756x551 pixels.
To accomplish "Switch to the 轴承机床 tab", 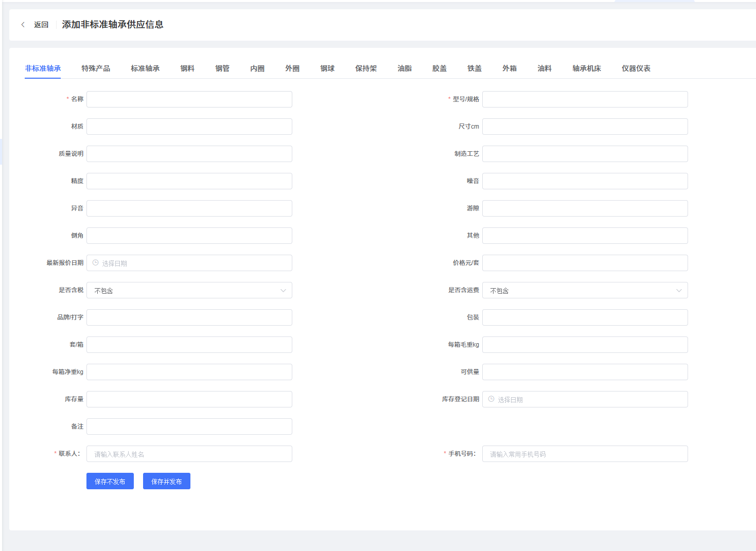I will coord(586,68).
